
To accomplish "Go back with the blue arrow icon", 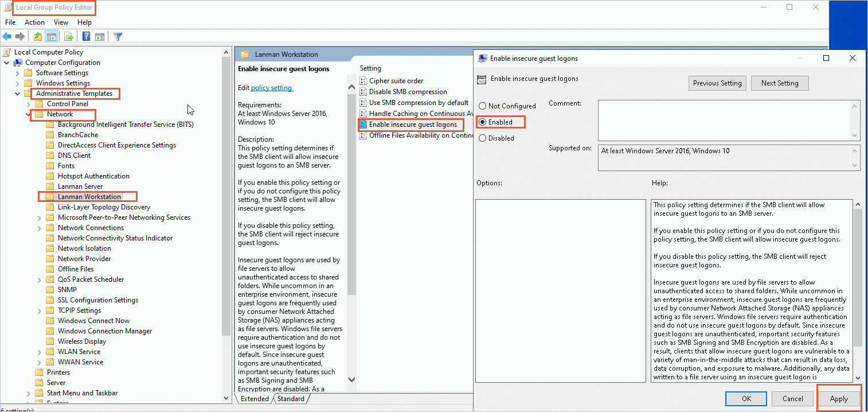I will [x=7, y=37].
